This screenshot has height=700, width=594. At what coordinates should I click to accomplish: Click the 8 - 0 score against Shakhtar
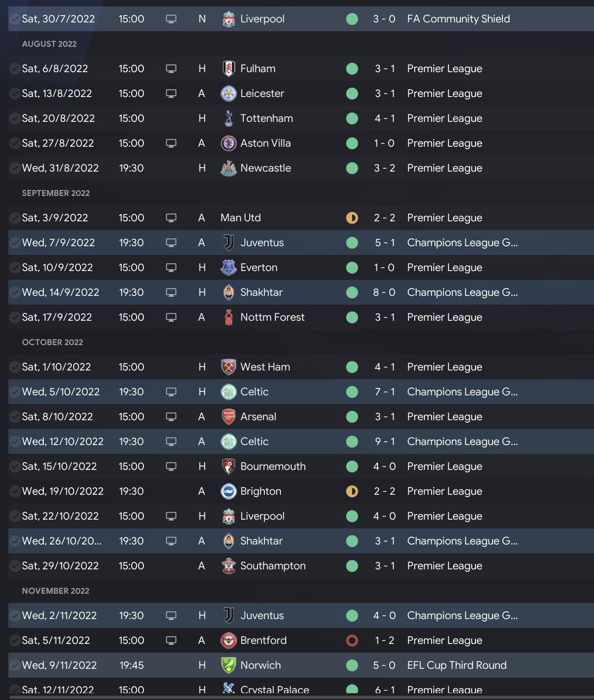(384, 292)
